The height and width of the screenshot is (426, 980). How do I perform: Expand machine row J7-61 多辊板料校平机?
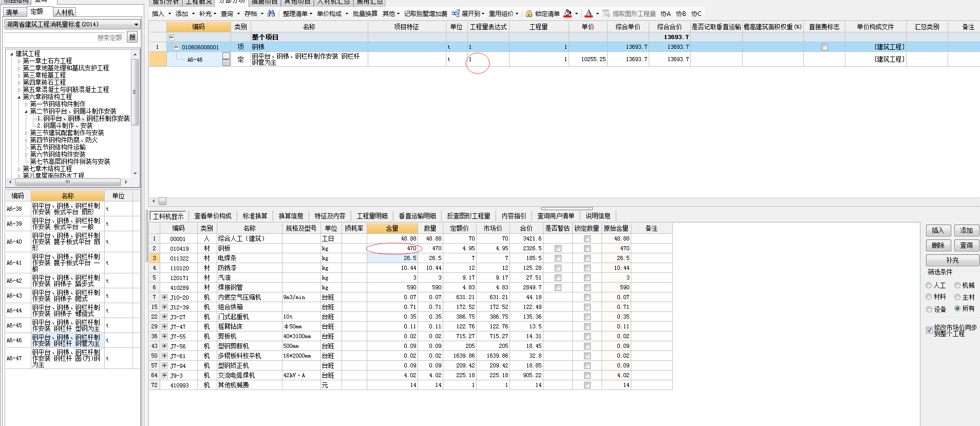click(164, 356)
